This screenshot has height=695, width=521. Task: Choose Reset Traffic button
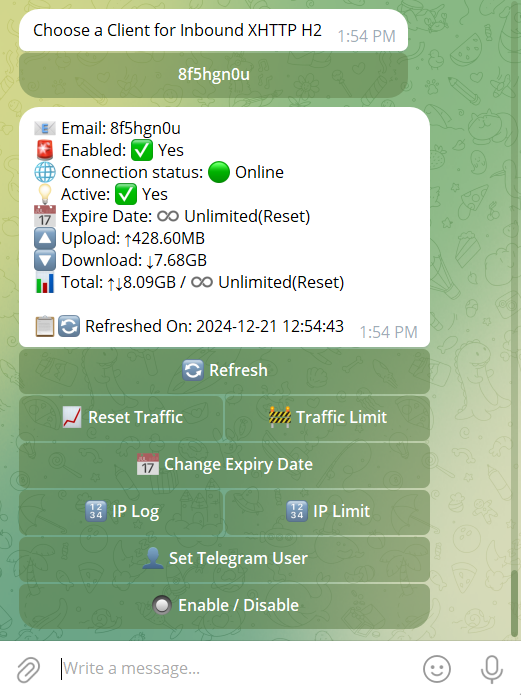121,418
